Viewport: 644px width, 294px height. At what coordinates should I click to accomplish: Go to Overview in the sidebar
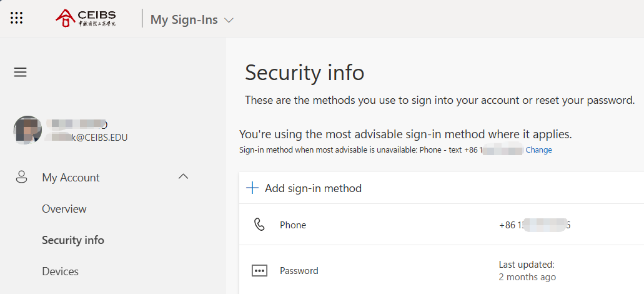pos(64,209)
